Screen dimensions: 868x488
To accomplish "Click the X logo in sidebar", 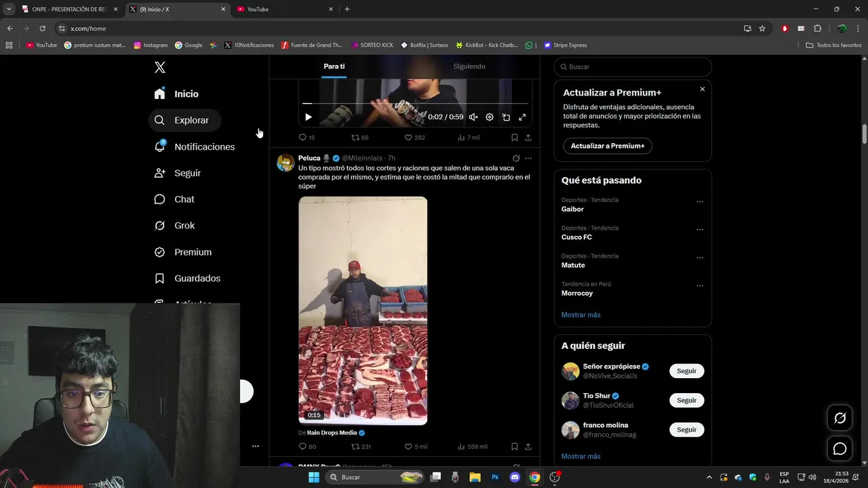I will click(160, 67).
